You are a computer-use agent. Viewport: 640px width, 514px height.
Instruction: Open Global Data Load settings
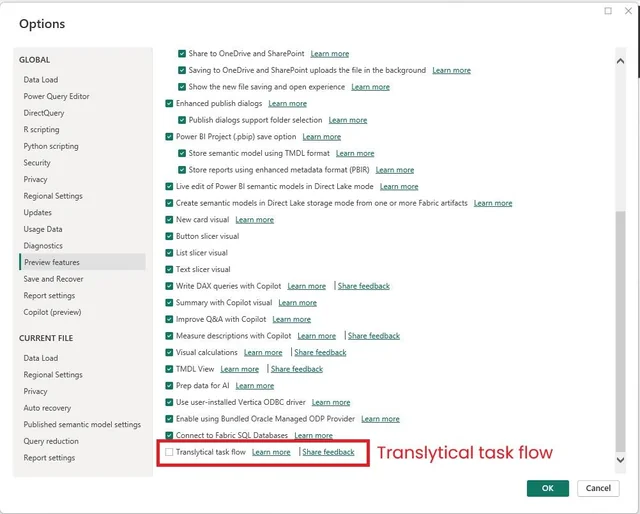click(41, 80)
